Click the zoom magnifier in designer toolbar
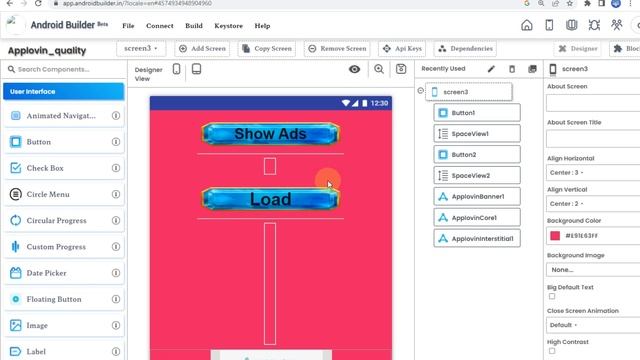 coord(379,69)
